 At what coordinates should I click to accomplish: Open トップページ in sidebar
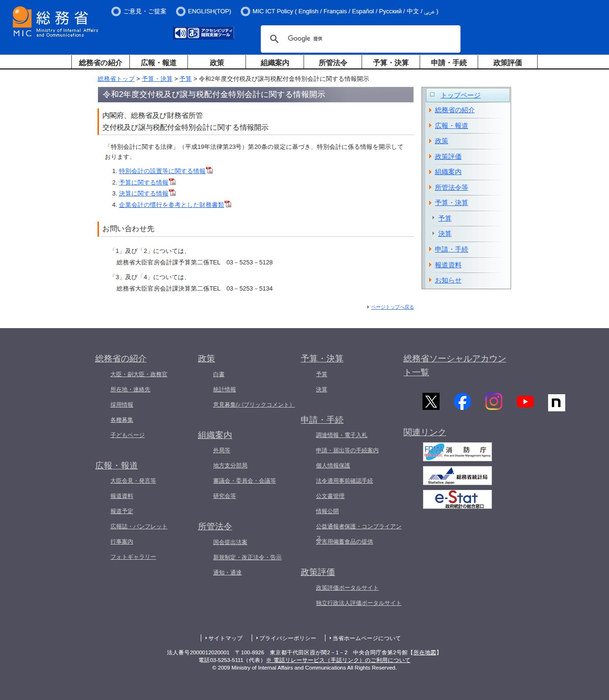460,96
